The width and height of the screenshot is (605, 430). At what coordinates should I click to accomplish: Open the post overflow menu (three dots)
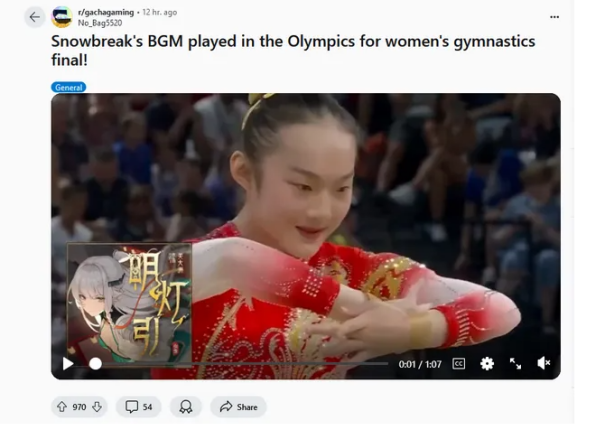[554, 17]
